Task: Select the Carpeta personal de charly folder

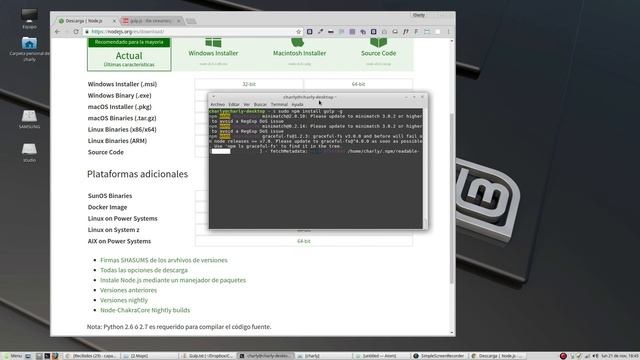Action: (x=29, y=49)
